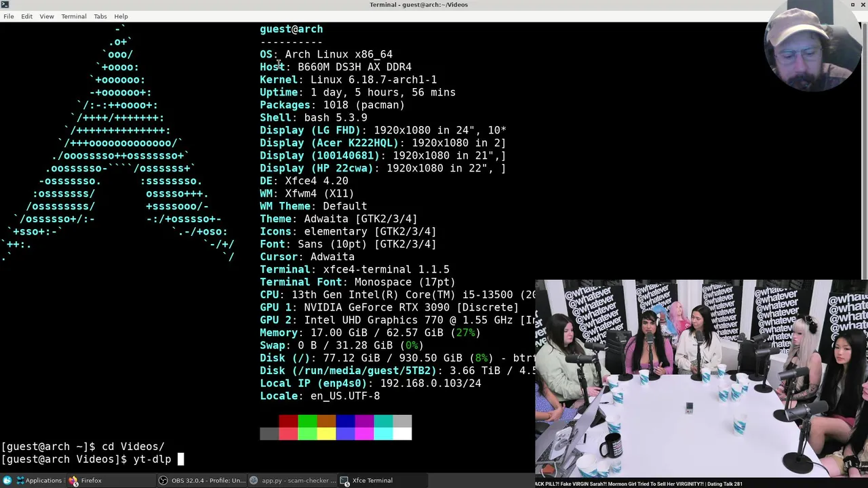The width and height of the screenshot is (868, 488).
Task: Click the leftmost blue panel launcher icon
Action: pyautogui.click(x=7, y=481)
